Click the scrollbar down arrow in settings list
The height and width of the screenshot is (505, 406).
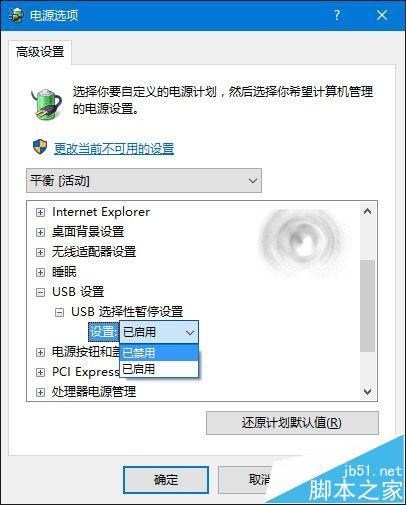tap(368, 391)
